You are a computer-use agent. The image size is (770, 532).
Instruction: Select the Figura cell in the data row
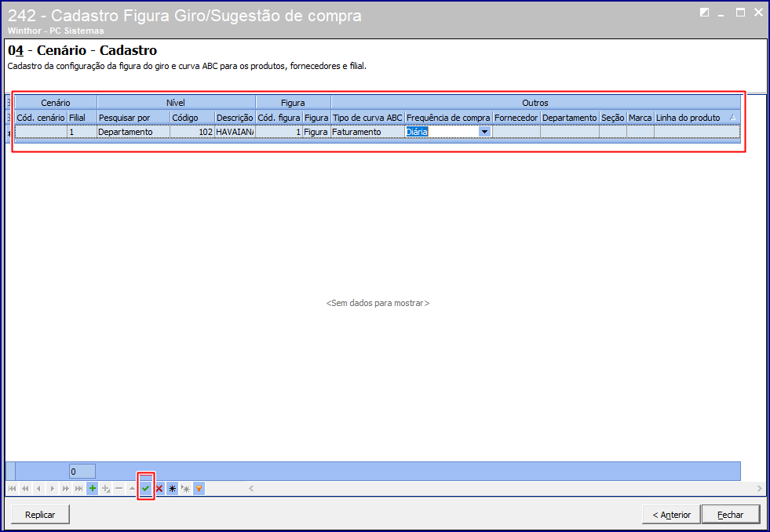tap(316, 132)
